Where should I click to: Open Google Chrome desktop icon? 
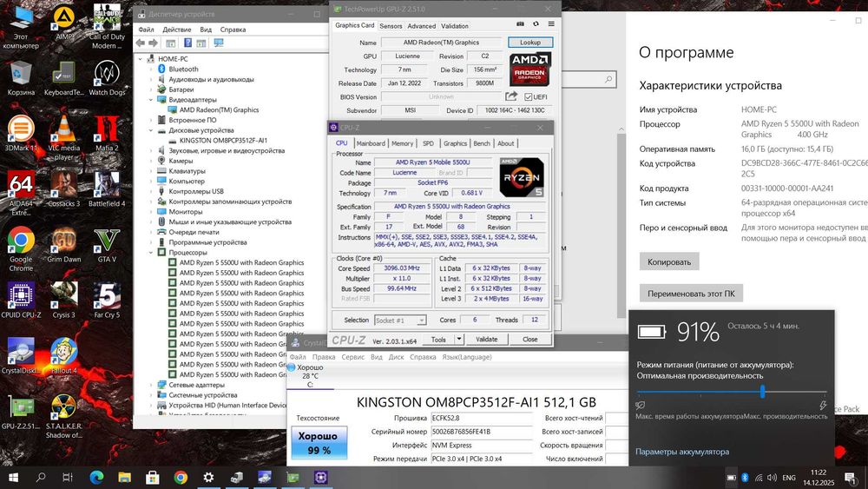(x=21, y=248)
